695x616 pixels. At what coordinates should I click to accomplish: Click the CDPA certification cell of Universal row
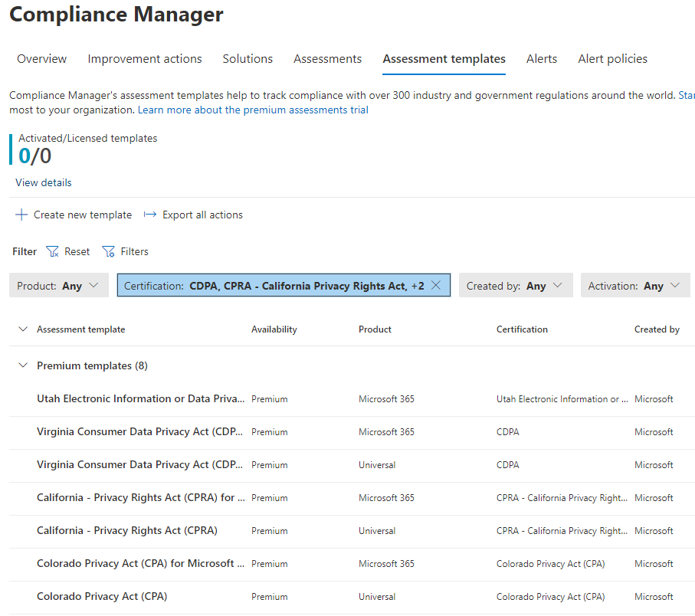point(508,465)
